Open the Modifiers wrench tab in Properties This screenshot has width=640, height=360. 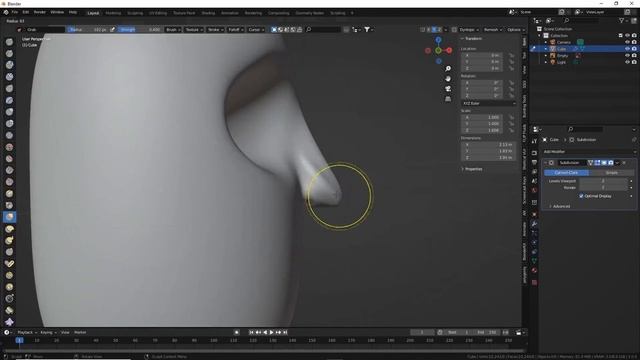coord(534,224)
